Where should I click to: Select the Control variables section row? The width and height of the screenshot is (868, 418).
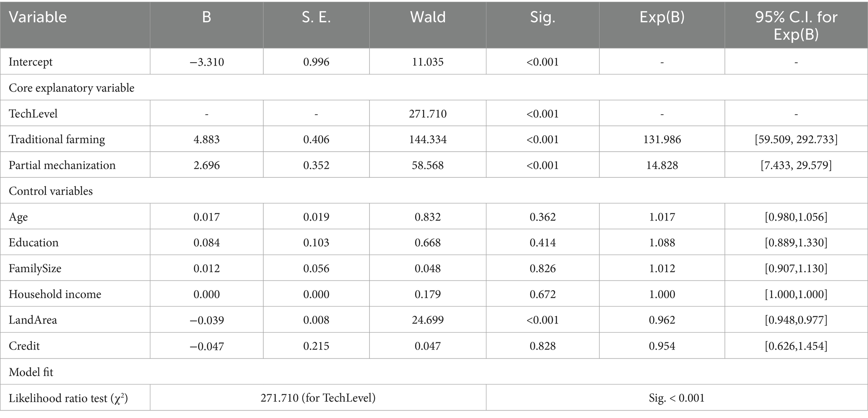click(x=51, y=191)
